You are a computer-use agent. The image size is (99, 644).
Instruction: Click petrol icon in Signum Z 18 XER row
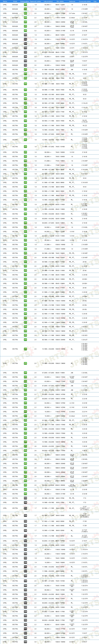25,9
